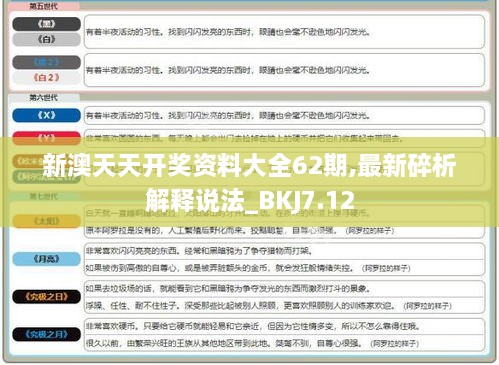499x365 pixels.
Task: Click (阿罗拉的样子) note in the 《究极之月》 row
Action: 394,344
